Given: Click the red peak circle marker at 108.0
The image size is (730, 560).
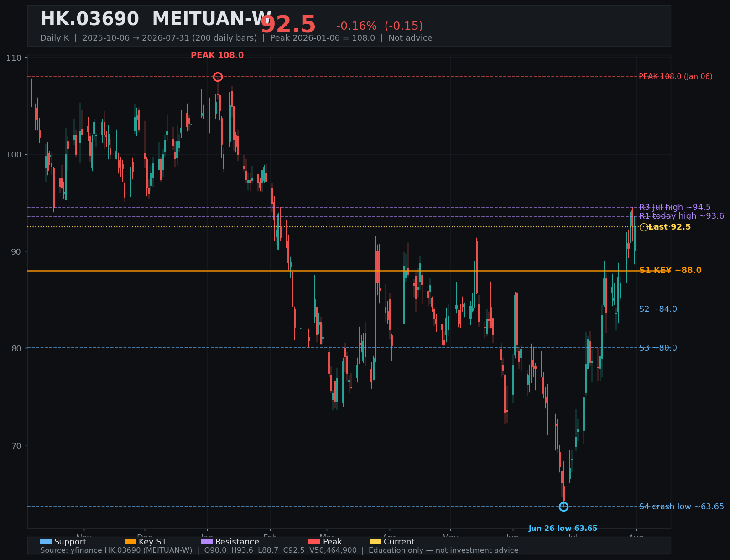Looking at the screenshot, I should [x=218, y=77].
